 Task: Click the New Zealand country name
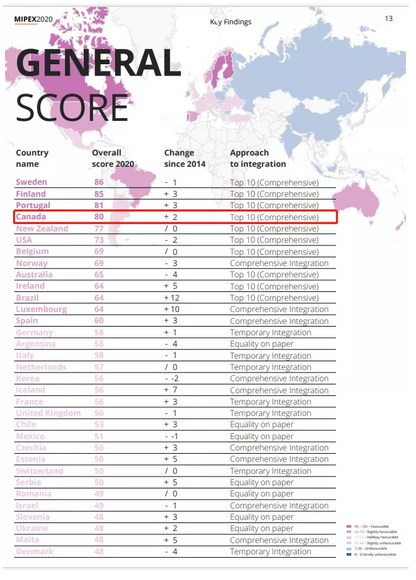pyautogui.click(x=42, y=229)
